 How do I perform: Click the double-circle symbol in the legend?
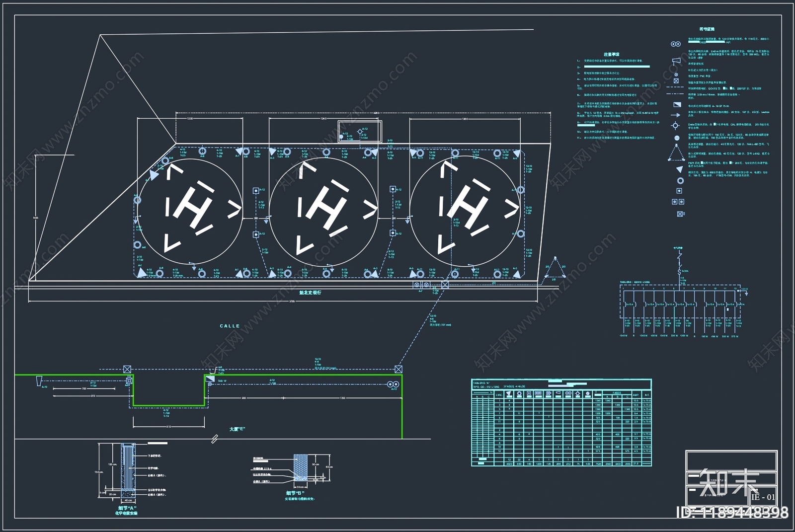[x=675, y=44]
